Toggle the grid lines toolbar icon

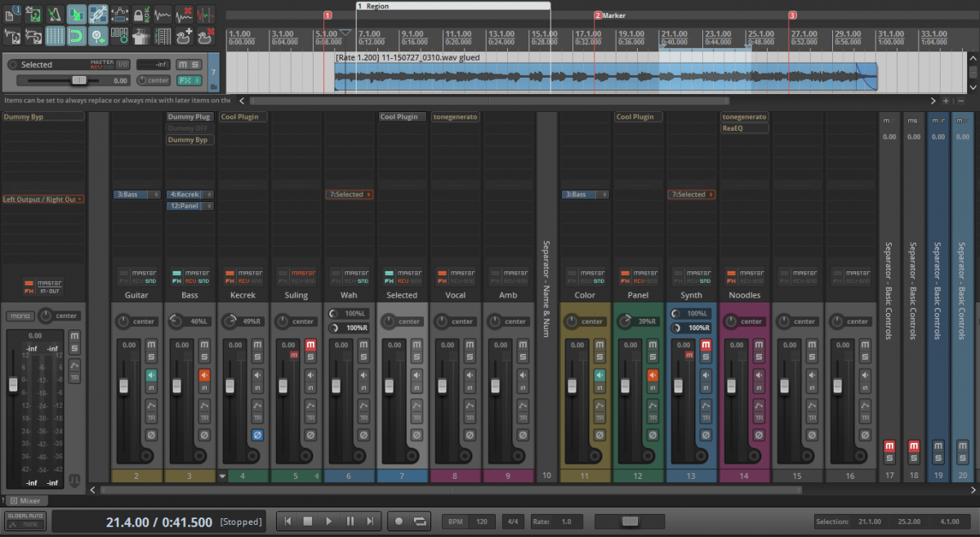pyautogui.click(x=55, y=36)
